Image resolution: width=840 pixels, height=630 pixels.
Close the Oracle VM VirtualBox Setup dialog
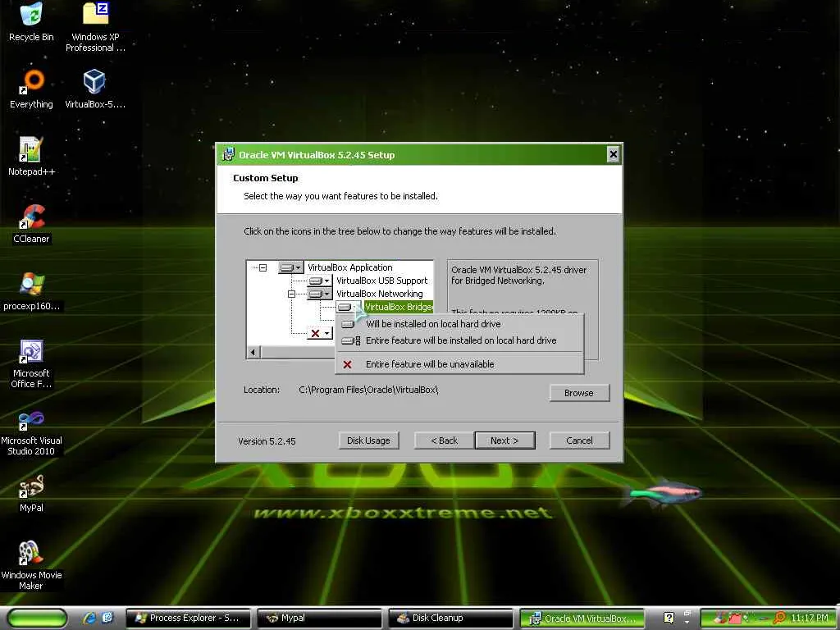click(x=614, y=155)
